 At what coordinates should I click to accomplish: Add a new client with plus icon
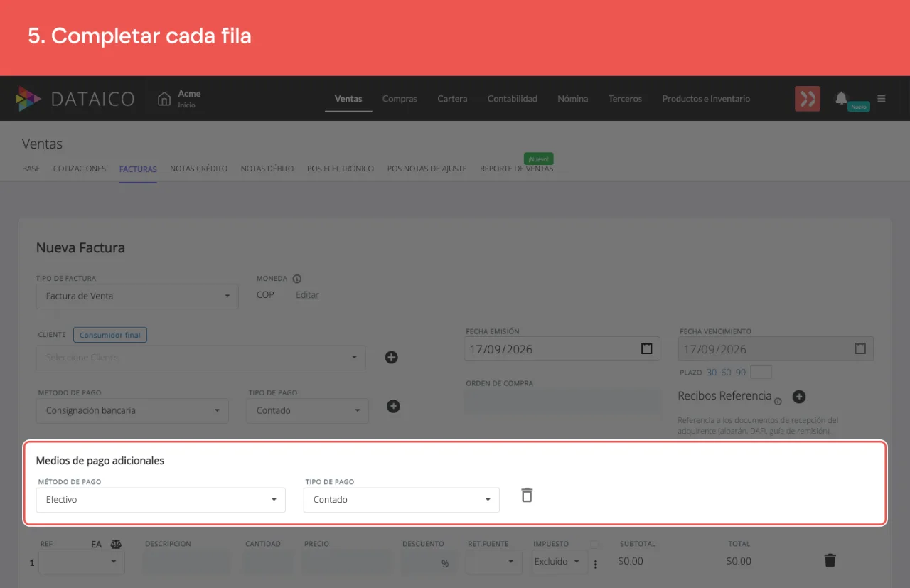point(391,357)
